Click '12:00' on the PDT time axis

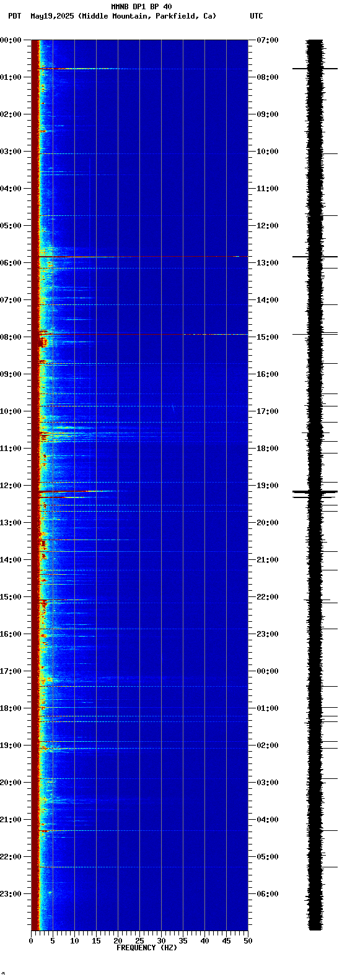point(11,486)
